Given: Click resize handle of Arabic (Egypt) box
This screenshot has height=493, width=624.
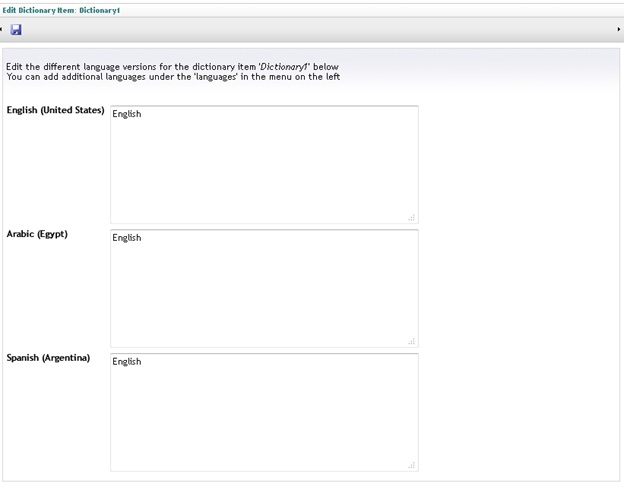Looking at the screenshot, I should [x=411, y=341].
